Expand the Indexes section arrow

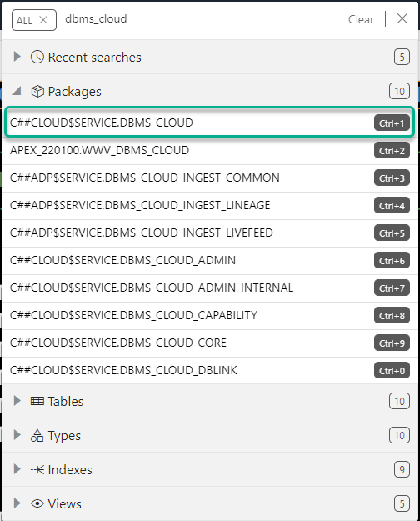[x=17, y=469]
